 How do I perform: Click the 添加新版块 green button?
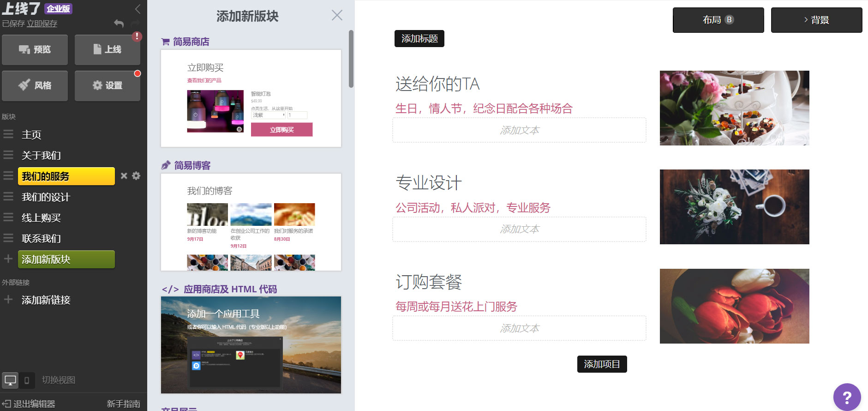(66, 260)
